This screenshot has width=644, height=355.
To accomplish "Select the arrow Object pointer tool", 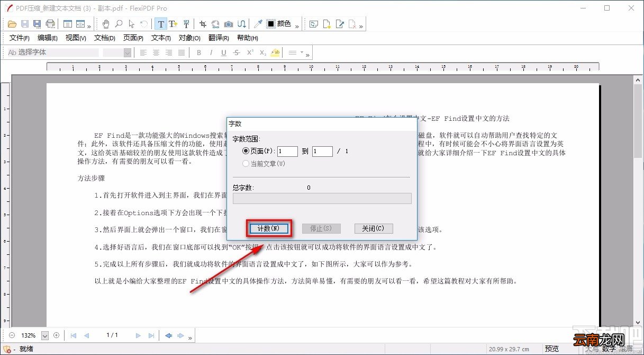I will [131, 24].
